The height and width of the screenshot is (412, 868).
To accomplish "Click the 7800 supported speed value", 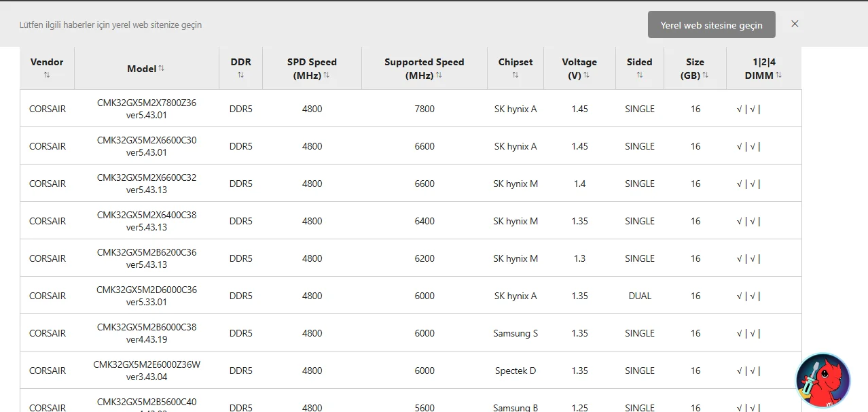I will (x=424, y=109).
